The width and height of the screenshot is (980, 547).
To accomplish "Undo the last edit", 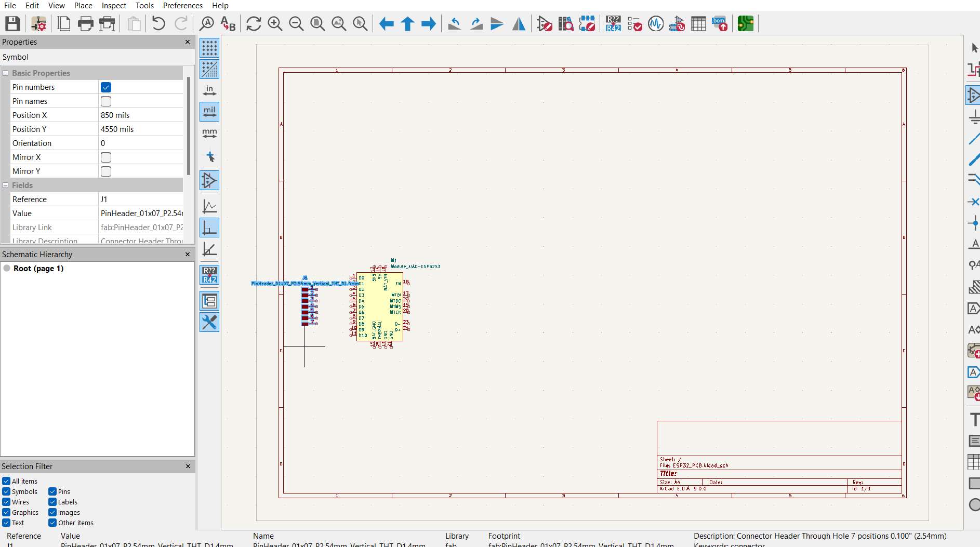I will point(158,23).
